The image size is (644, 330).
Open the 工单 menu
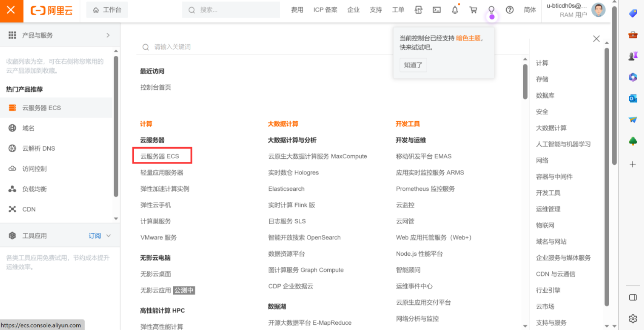[x=398, y=10]
